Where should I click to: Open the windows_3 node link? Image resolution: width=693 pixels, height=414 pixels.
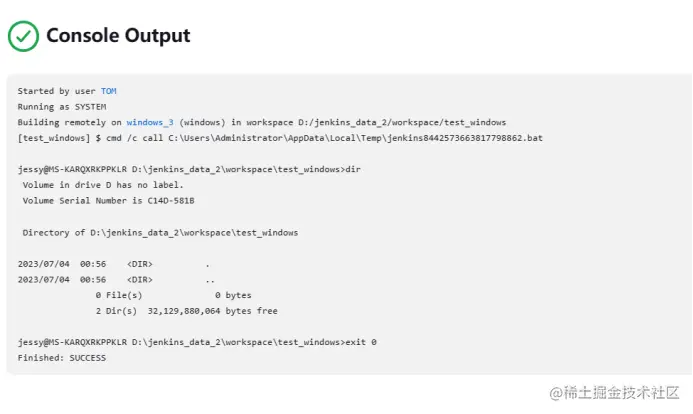150,122
